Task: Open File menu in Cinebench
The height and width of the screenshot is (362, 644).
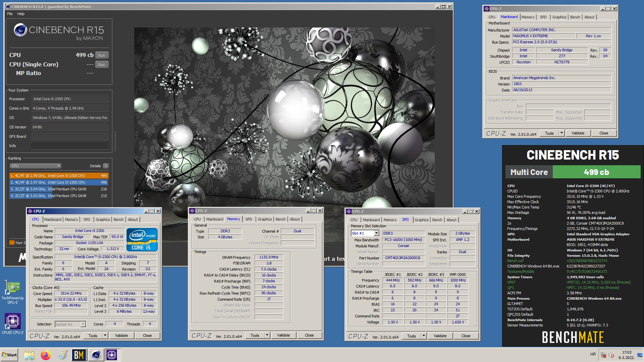Action: (x=10, y=14)
